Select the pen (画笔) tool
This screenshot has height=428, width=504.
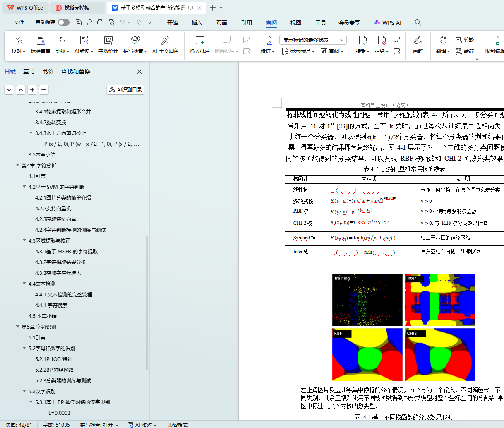tap(418, 44)
